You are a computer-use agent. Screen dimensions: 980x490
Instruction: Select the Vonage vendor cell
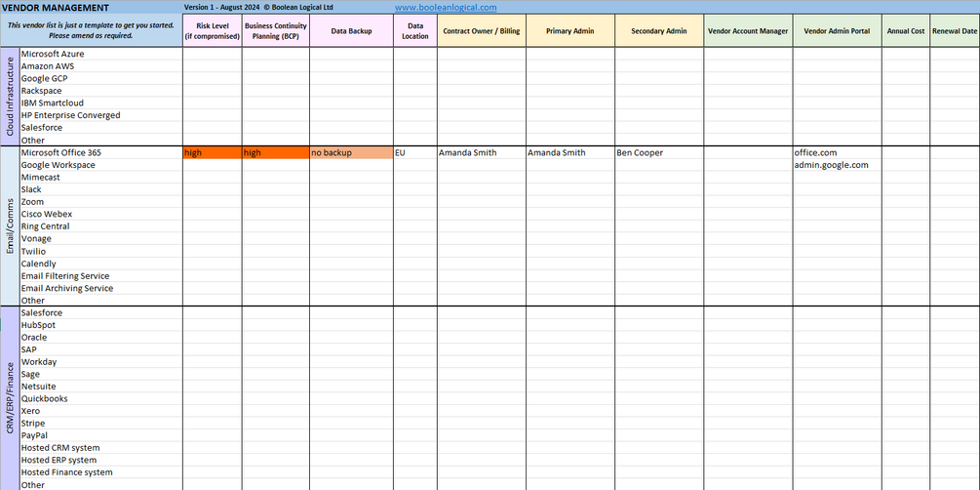[101, 238]
